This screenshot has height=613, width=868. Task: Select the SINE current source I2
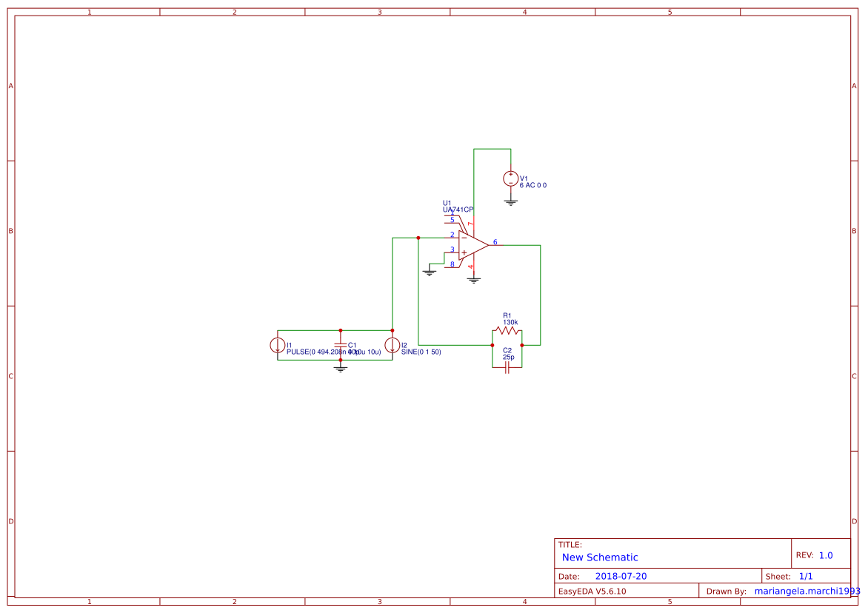coord(393,344)
